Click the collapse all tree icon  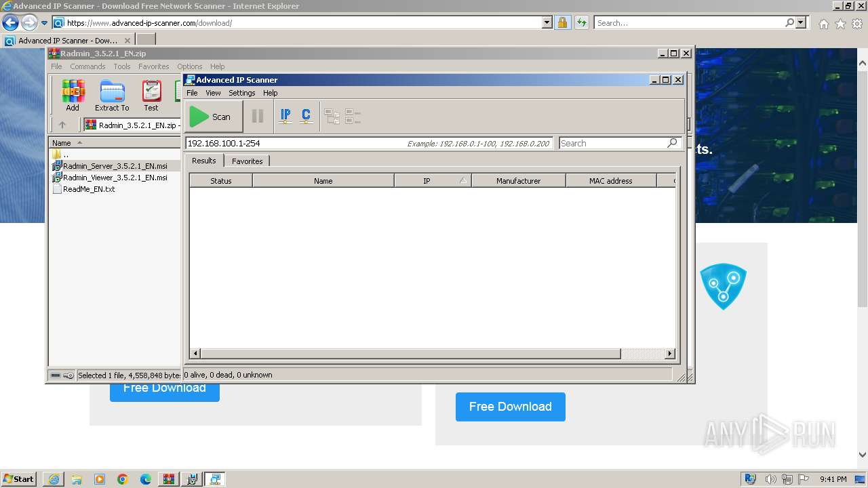pyautogui.click(x=353, y=117)
